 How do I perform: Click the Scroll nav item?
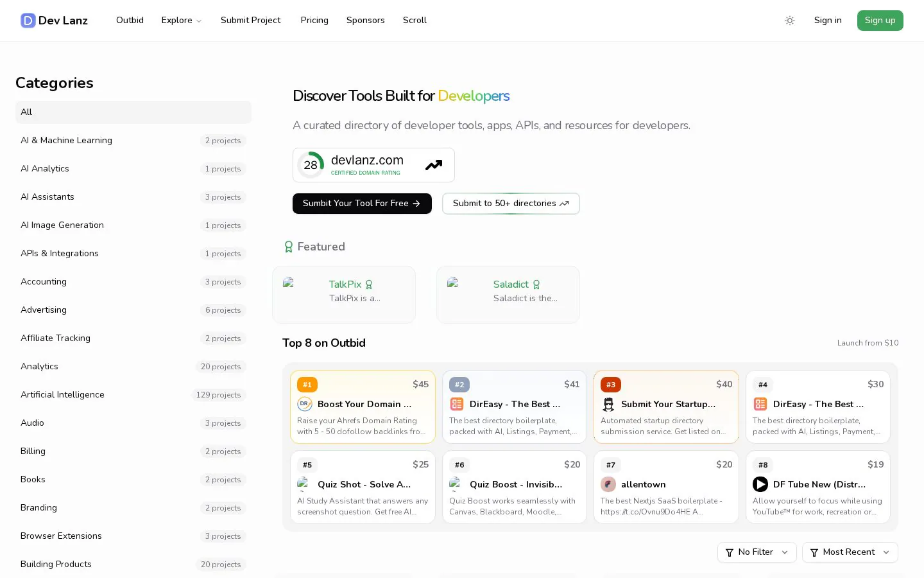pos(415,21)
